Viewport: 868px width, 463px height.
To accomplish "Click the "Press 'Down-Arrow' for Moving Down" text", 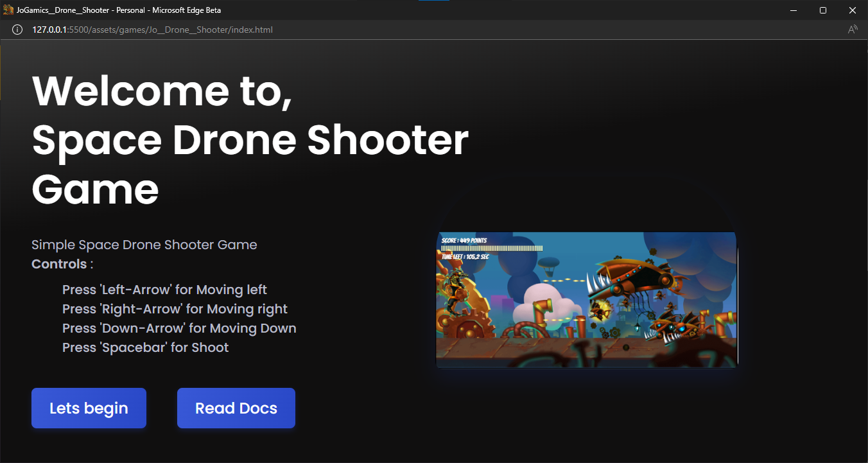I will pyautogui.click(x=179, y=328).
